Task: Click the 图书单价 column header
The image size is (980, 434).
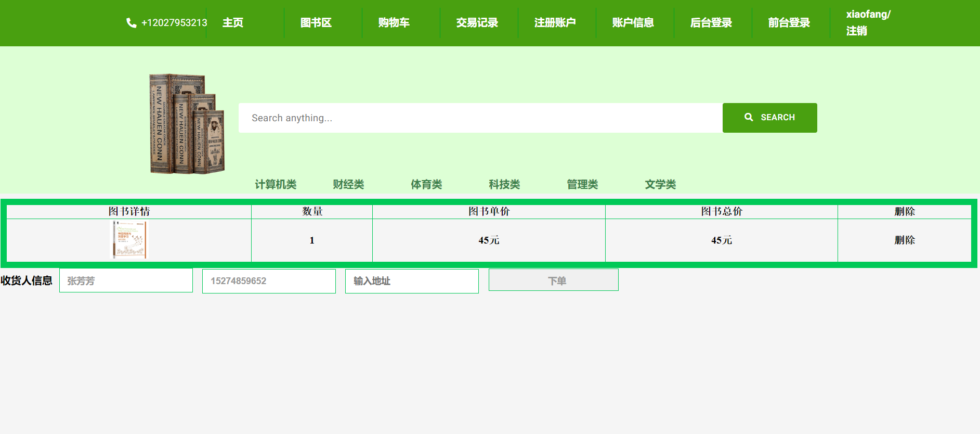Action: click(x=489, y=211)
